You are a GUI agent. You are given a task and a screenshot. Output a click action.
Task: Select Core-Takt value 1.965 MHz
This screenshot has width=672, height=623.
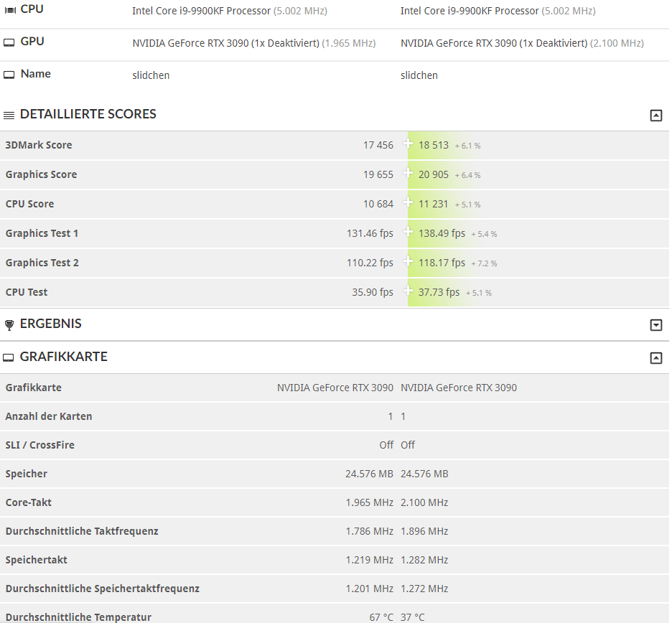(x=370, y=502)
